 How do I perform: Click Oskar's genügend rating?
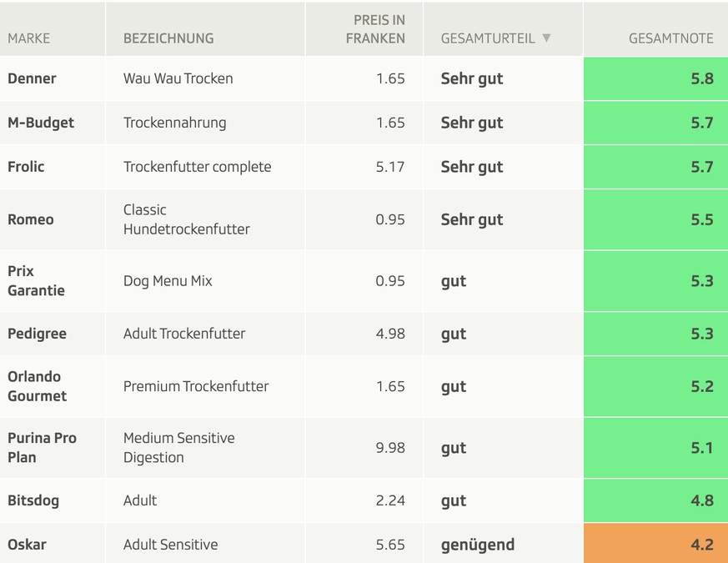pyautogui.click(x=478, y=545)
